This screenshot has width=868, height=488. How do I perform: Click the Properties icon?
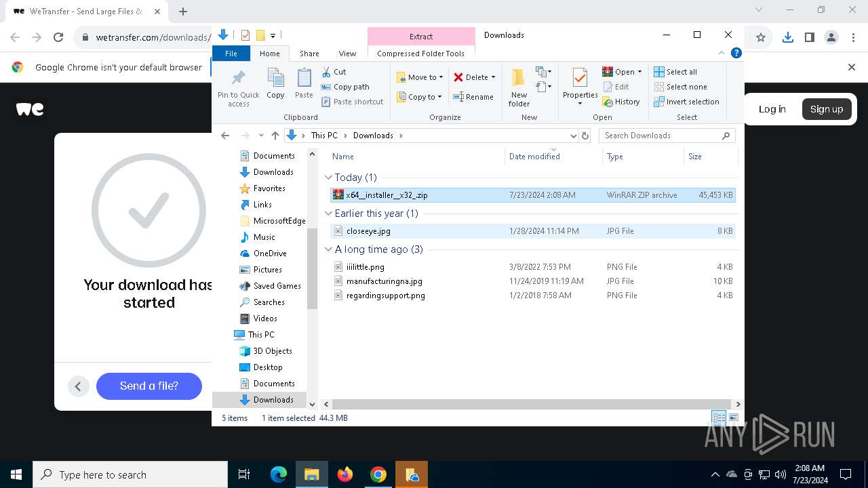580,79
